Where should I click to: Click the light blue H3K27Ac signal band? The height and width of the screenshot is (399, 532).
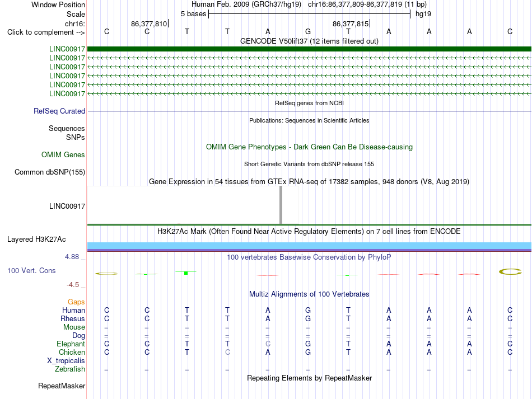pos(309,246)
